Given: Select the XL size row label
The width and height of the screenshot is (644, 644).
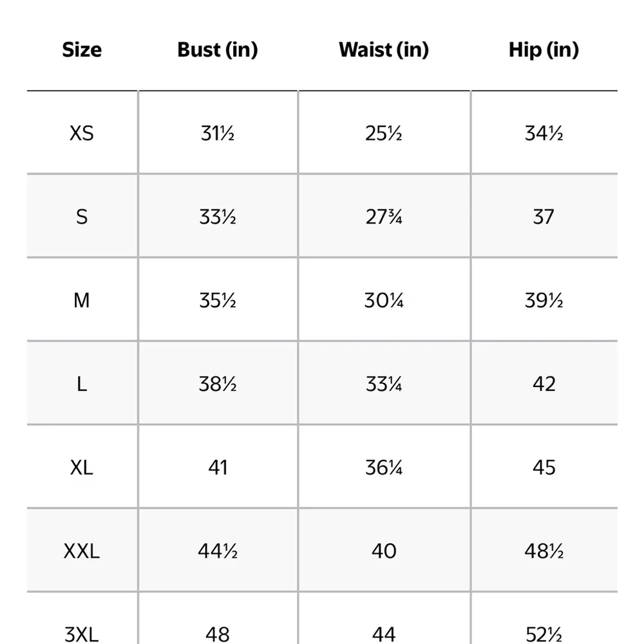Looking at the screenshot, I should pyautogui.click(x=82, y=468).
